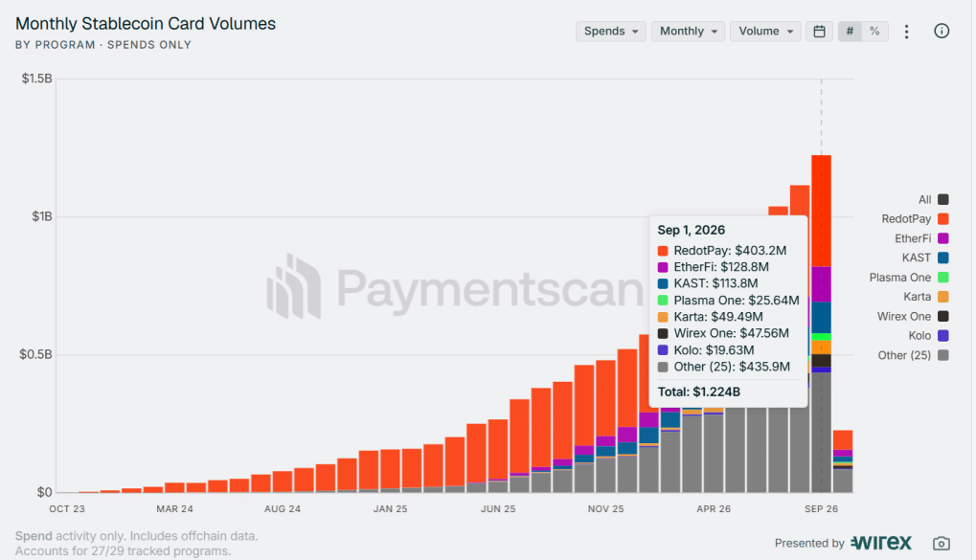
Task: Open the Spends dropdown
Action: 611,31
